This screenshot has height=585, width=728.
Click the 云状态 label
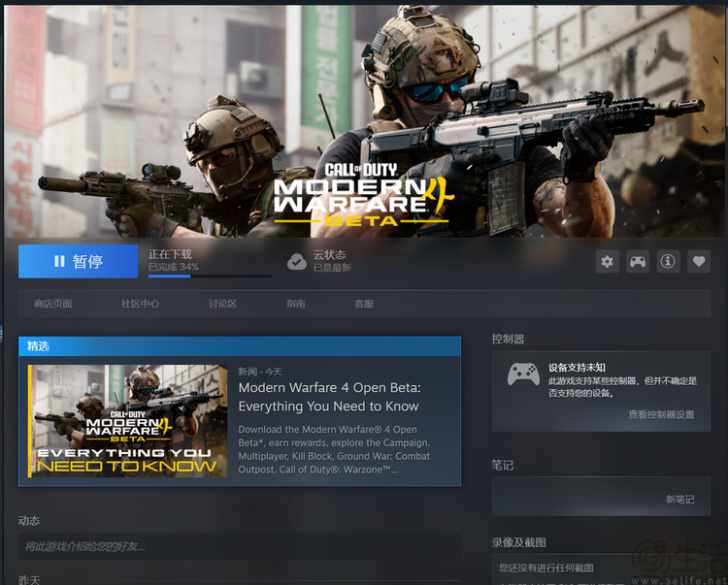[330, 255]
